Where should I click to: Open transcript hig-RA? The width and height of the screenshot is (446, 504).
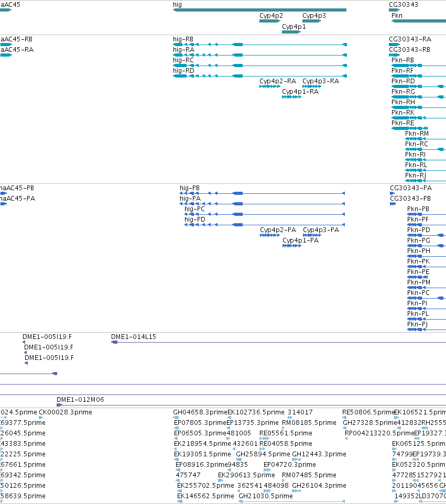[x=183, y=49]
